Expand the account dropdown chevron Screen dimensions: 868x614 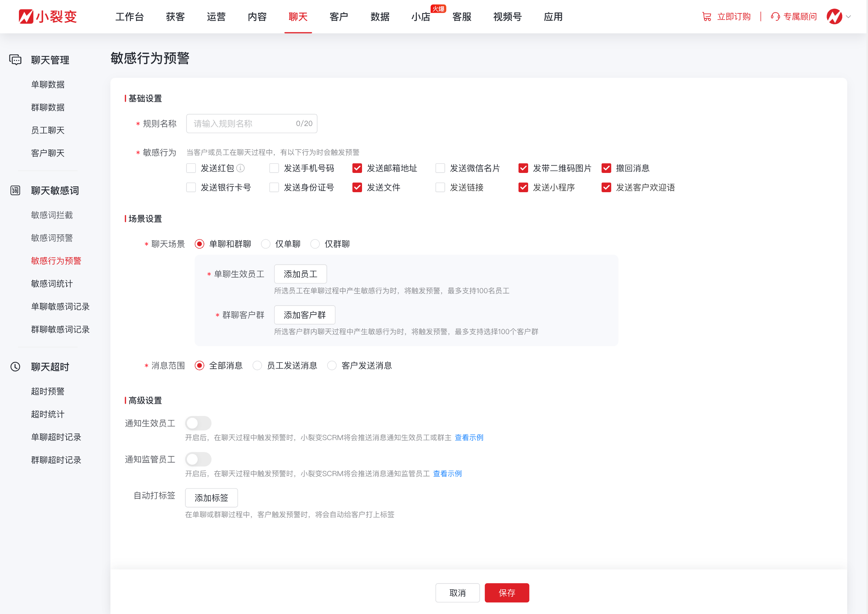point(848,17)
